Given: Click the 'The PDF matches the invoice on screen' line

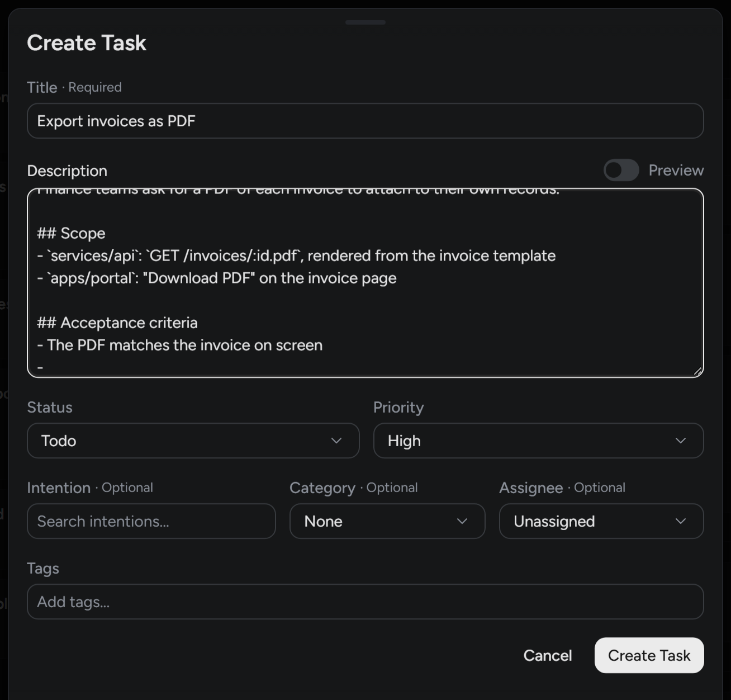Looking at the screenshot, I should 180,345.
